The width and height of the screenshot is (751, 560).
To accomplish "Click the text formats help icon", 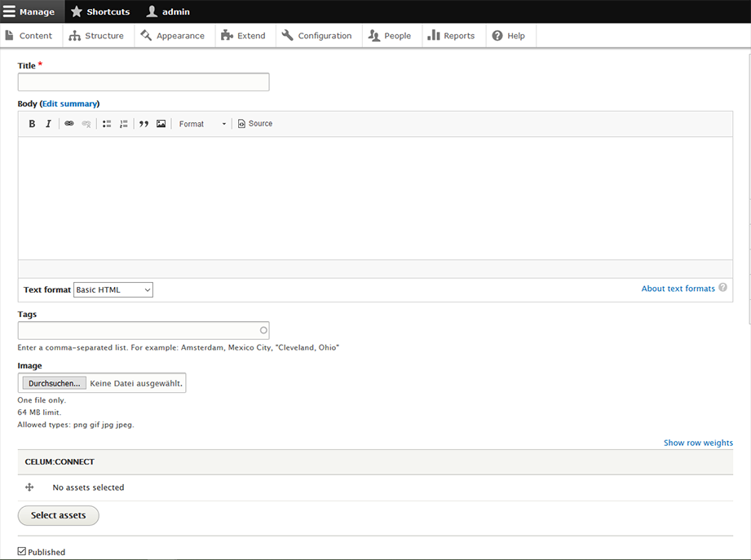I will click(x=722, y=288).
